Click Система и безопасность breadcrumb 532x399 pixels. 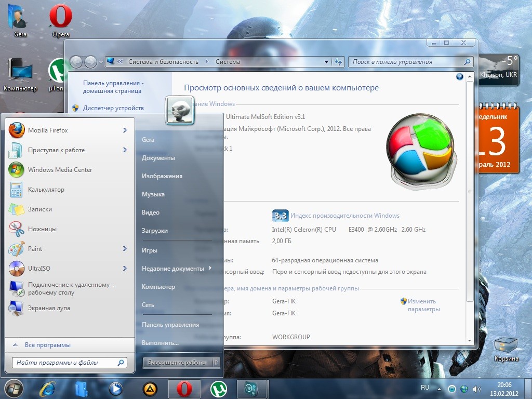point(163,62)
